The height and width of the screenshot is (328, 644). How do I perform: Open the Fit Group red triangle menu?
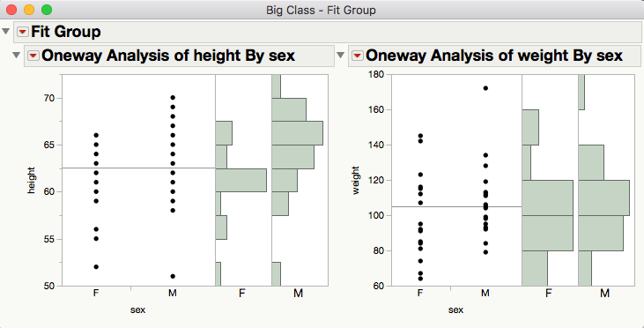(23, 32)
